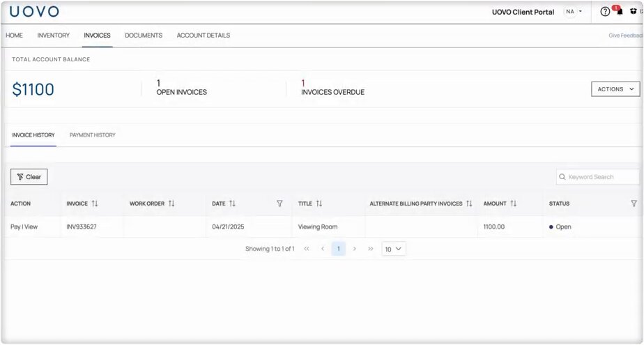Go to previous page arrow
Screen dimensions: 644x345
323,249
